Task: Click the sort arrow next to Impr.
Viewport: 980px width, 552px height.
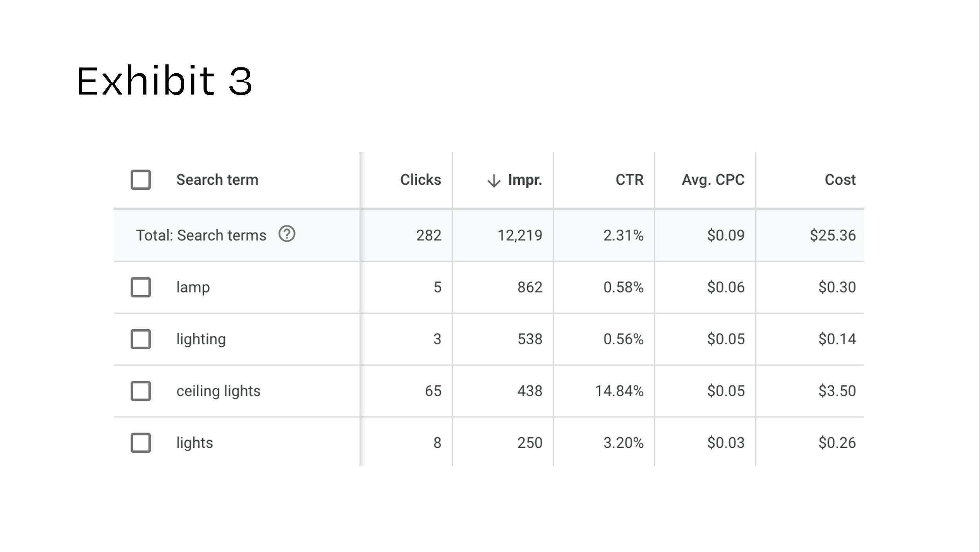Action: tap(494, 181)
